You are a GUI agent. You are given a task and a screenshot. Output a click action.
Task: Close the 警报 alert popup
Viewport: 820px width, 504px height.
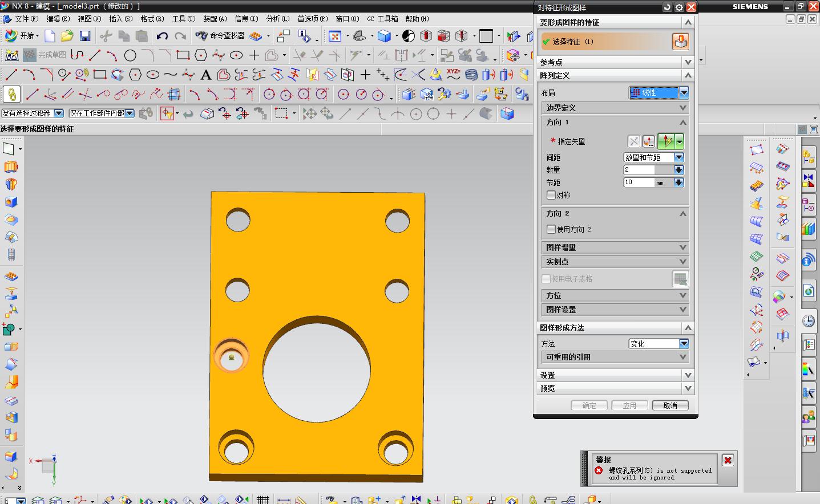728,460
